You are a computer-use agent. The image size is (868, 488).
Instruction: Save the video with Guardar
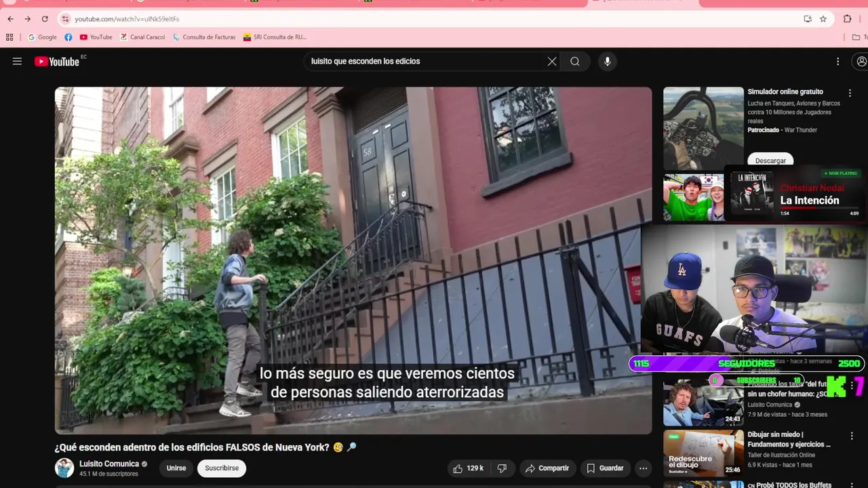pyautogui.click(x=605, y=468)
